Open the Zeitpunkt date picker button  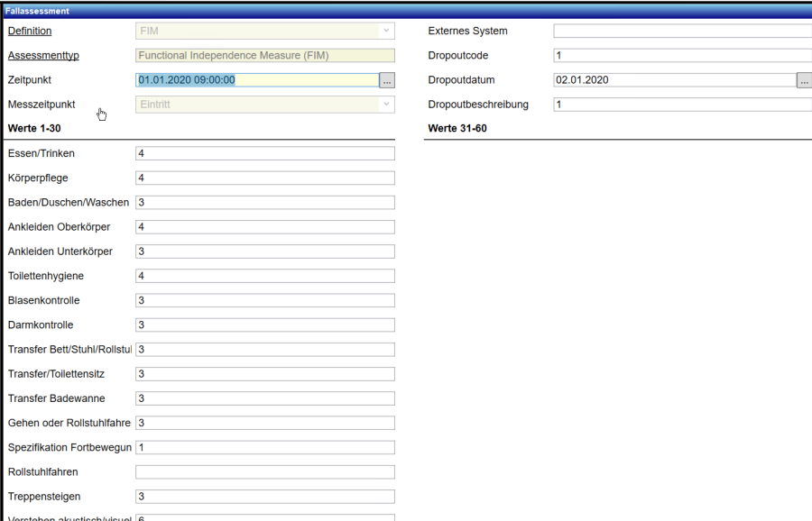click(387, 80)
